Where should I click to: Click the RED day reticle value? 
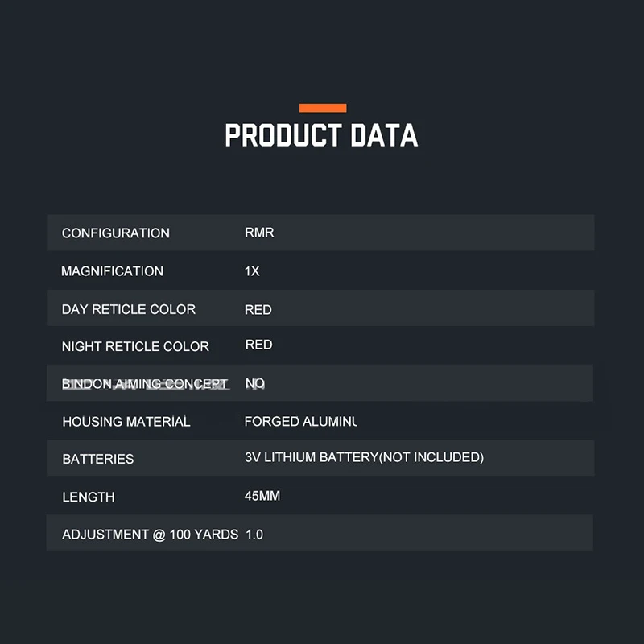(258, 309)
